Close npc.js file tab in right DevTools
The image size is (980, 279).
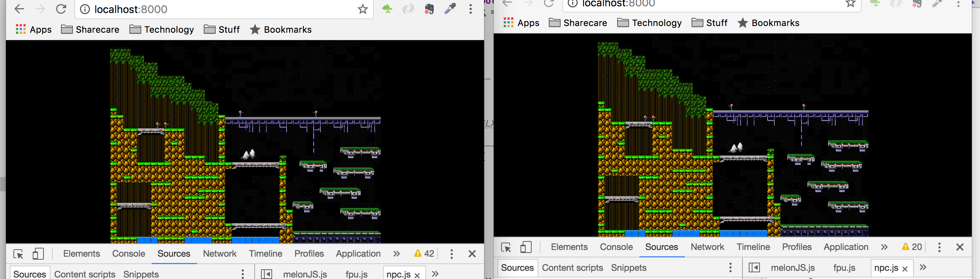pyautogui.click(x=905, y=269)
